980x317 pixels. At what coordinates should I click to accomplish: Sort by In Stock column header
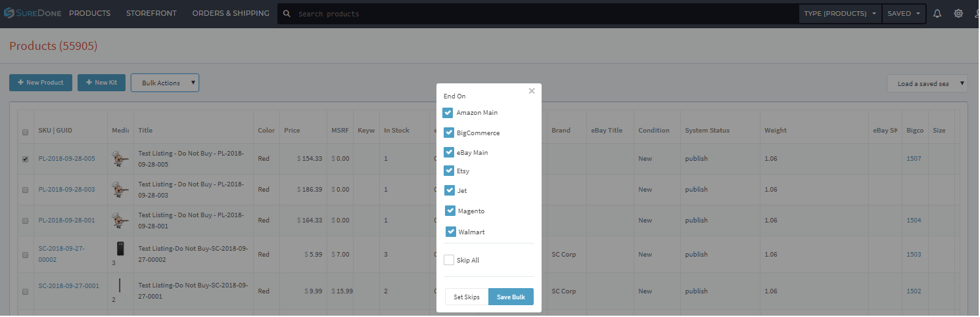point(396,131)
